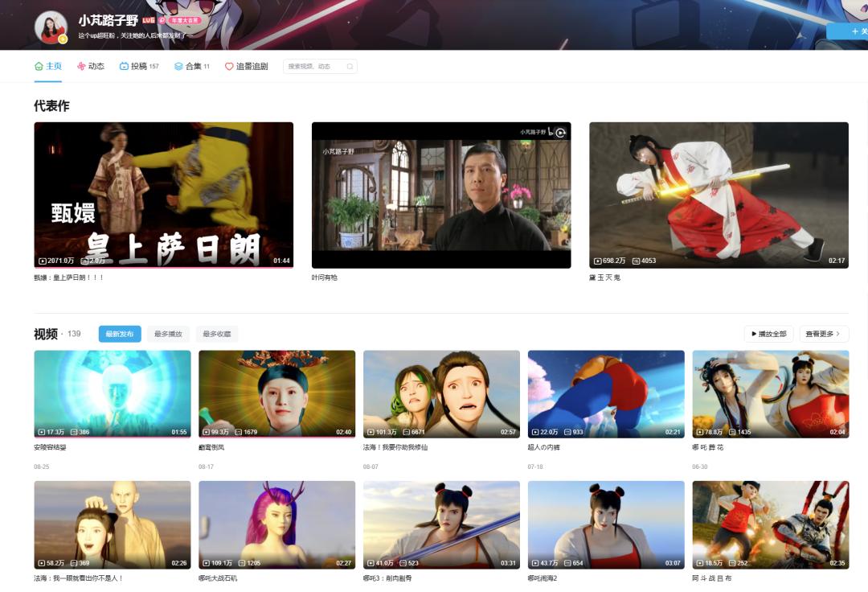
Task: Click the 哪吒3：削肉剔骨 title
Action: (x=387, y=578)
